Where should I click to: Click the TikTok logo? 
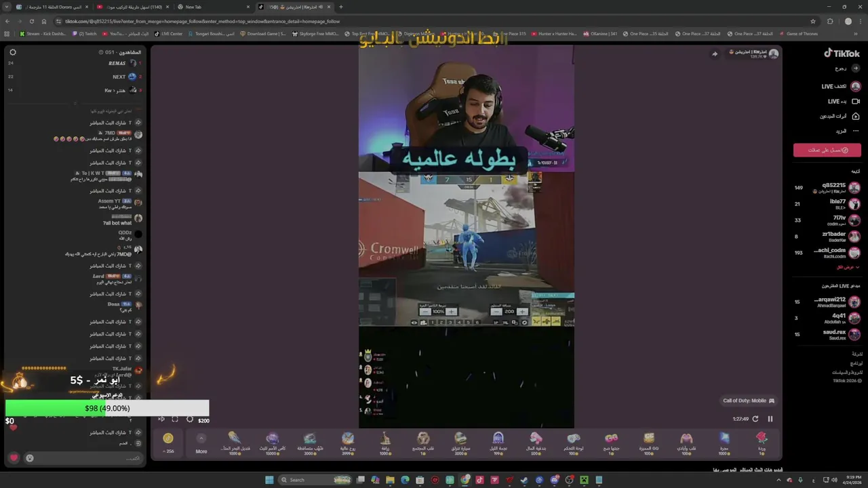[x=842, y=54]
